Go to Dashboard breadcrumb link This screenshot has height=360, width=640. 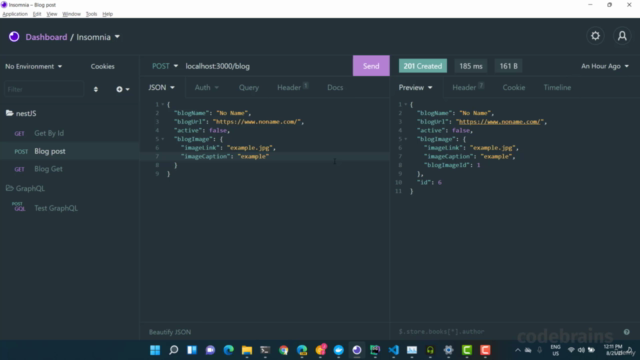(x=46, y=37)
